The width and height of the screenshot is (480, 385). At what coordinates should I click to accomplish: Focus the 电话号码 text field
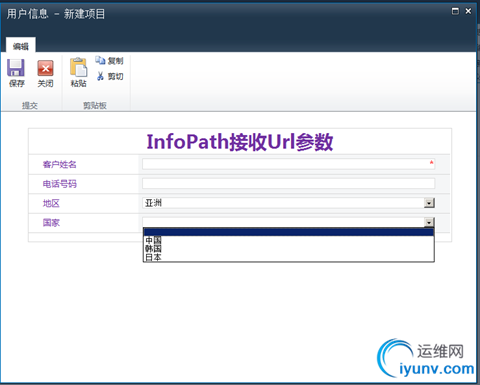289,183
